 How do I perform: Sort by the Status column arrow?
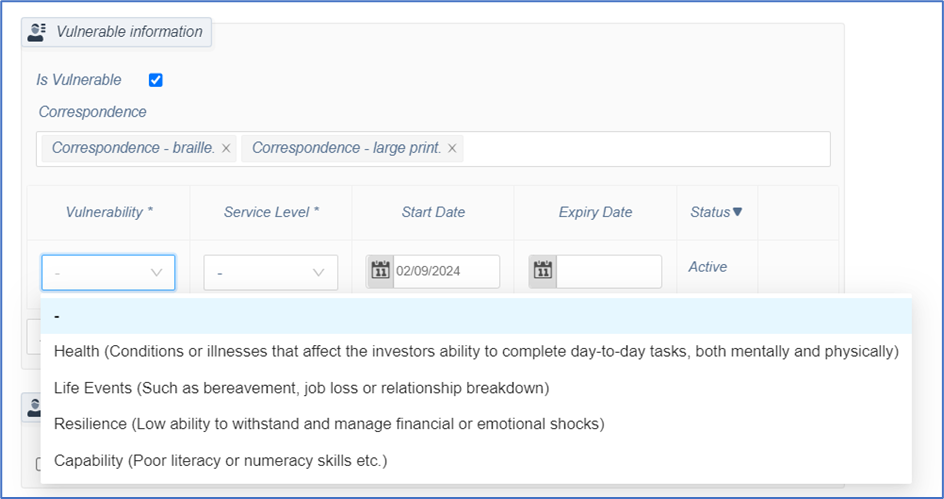(738, 212)
